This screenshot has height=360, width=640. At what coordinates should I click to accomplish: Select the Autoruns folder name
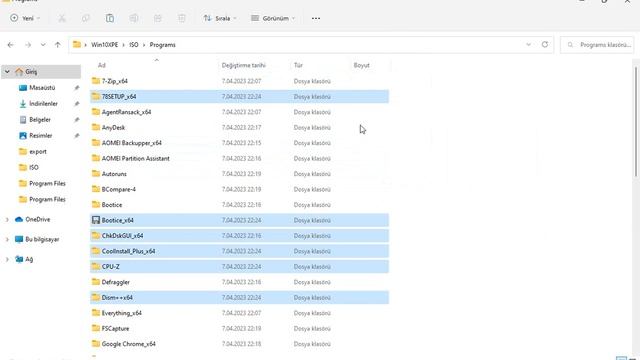pos(114,174)
